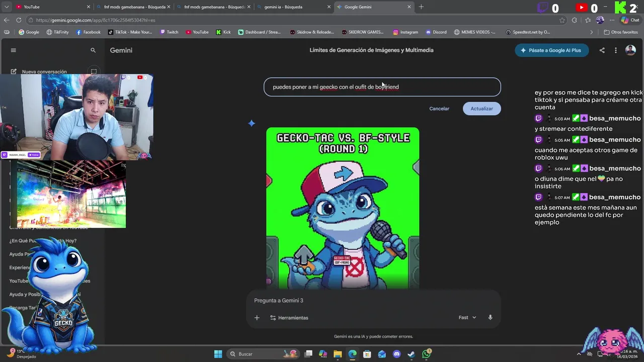
Task: Open File Explorer from the taskbar
Action: [338, 354]
